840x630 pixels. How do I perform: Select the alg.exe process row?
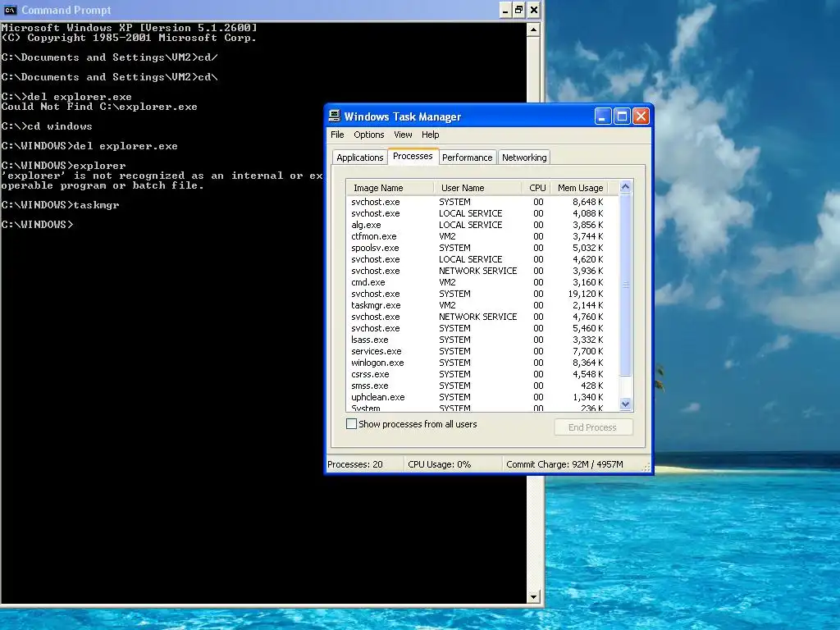click(x=482, y=225)
